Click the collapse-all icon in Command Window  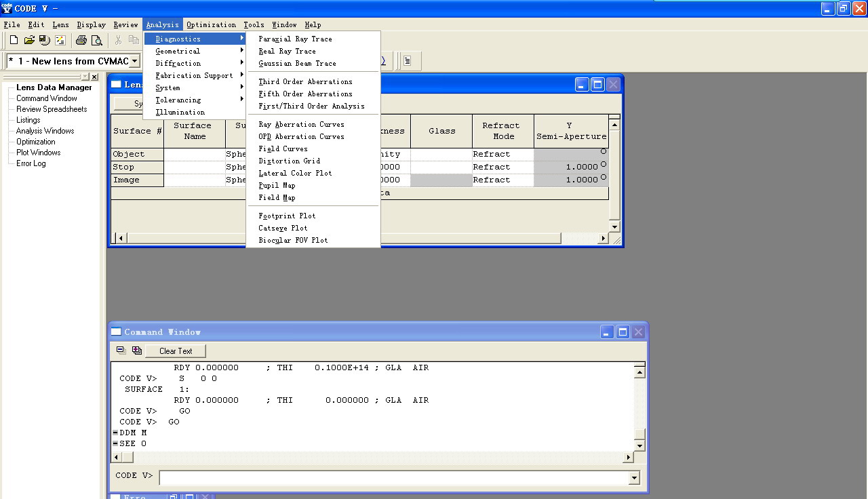tap(121, 351)
